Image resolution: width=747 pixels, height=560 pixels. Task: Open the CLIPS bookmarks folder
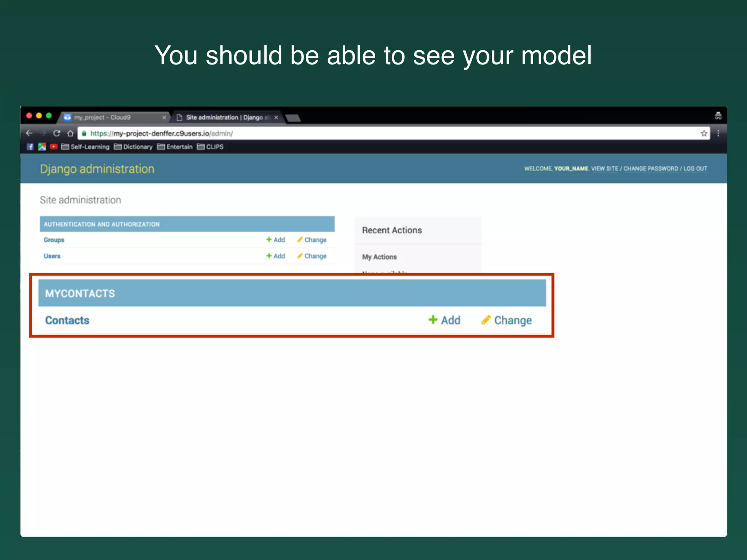[x=210, y=147]
